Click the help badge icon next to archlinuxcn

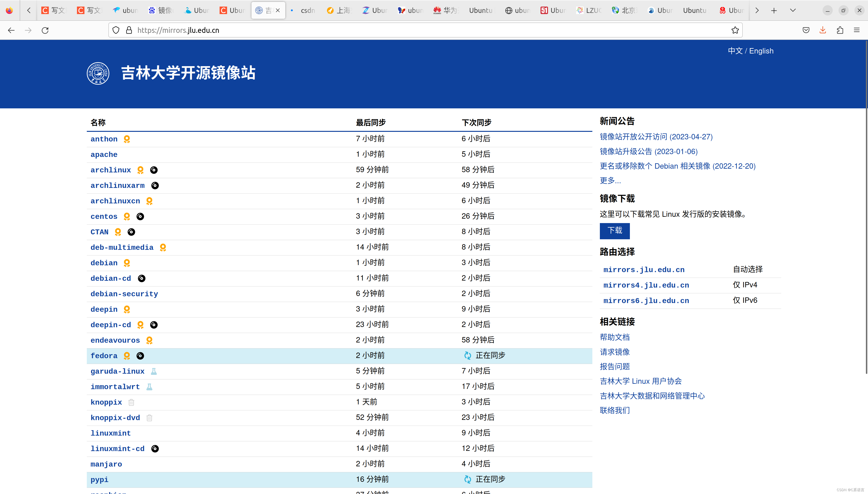tap(149, 201)
